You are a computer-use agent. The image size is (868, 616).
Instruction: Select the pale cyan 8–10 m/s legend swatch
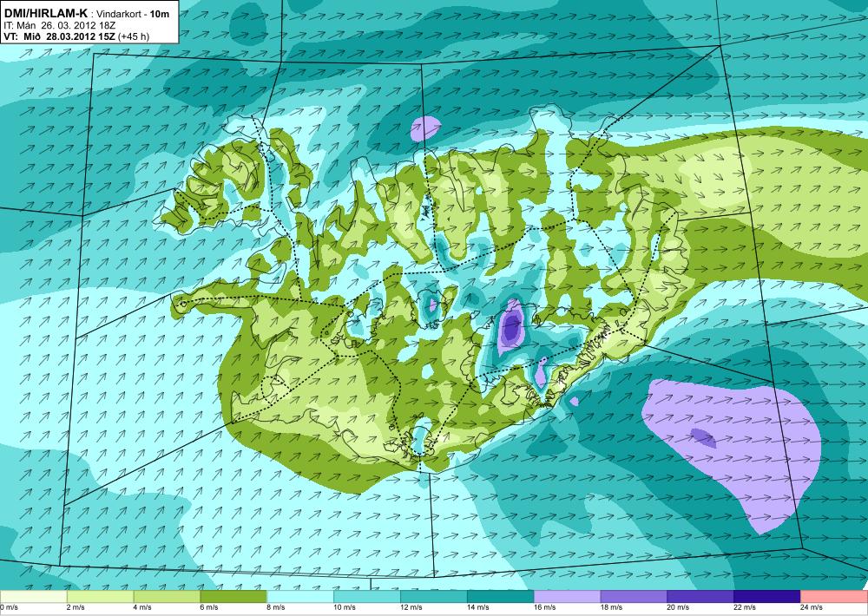300,597
